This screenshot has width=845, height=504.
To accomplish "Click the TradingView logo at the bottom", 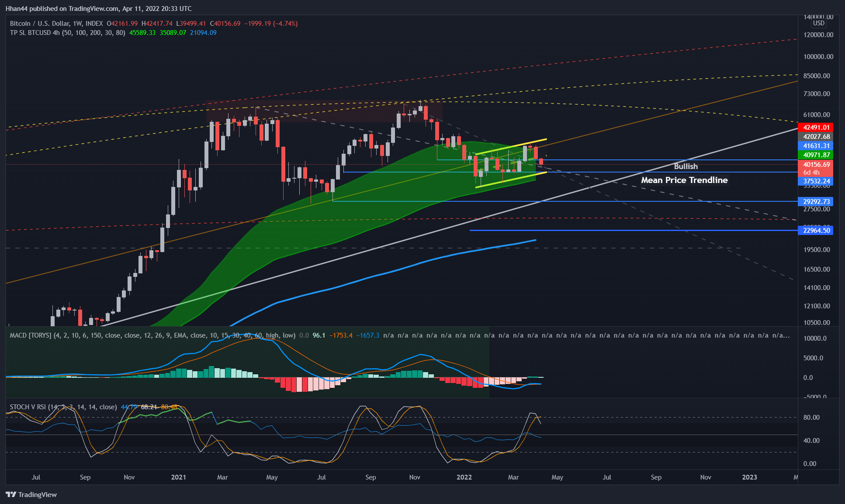I will tap(31, 494).
